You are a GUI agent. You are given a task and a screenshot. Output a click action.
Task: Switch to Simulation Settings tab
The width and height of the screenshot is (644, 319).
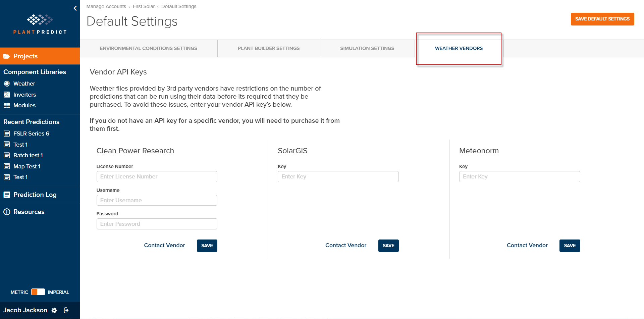367,48
